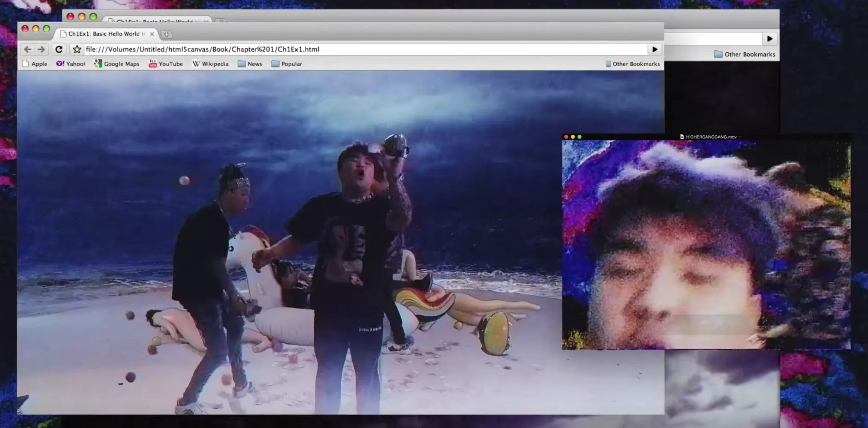868x428 pixels.
Task: Go forward using the browser forward arrow
Action: click(x=41, y=49)
